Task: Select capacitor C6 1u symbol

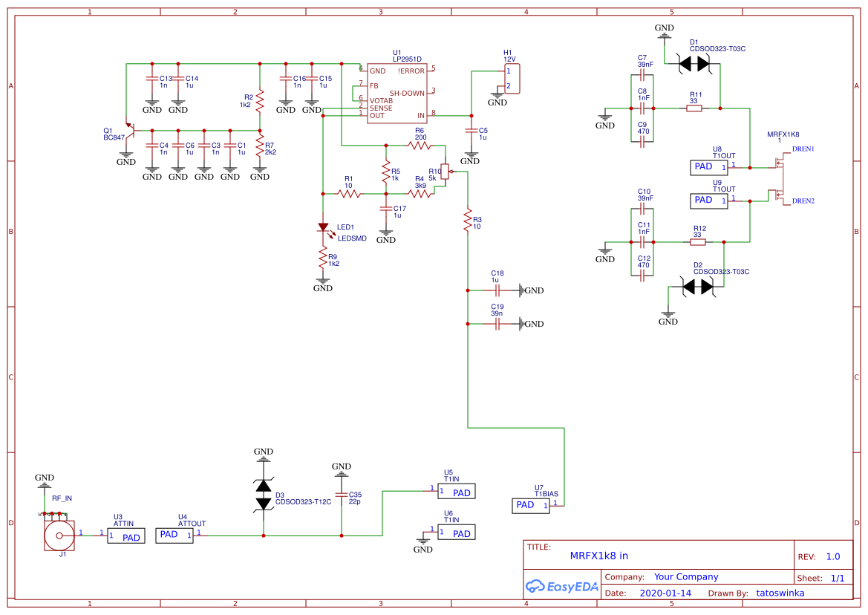Action: pos(178,146)
